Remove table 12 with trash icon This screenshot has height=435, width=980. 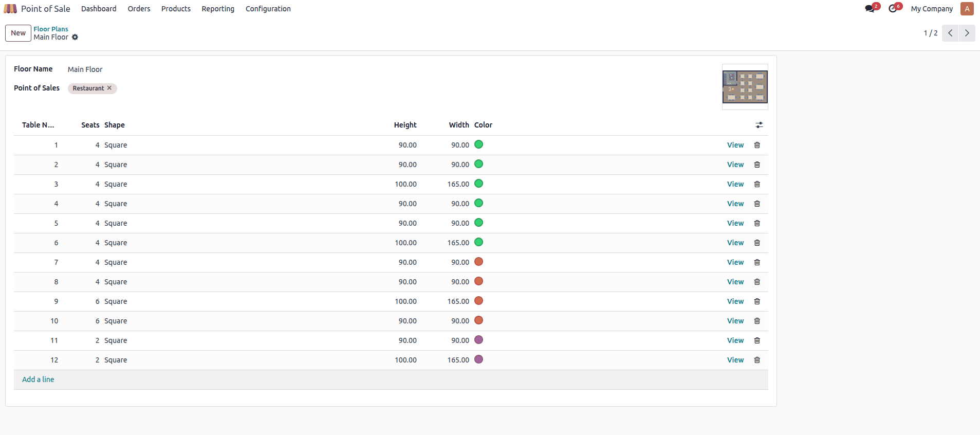pos(757,360)
